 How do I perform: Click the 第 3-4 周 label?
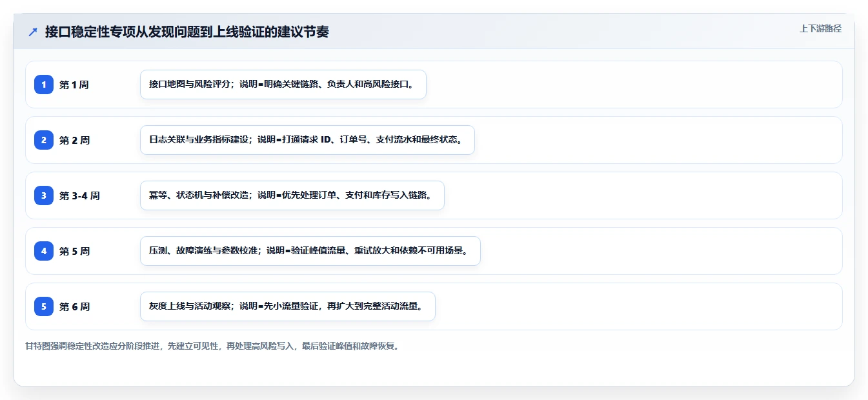[x=79, y=195]
